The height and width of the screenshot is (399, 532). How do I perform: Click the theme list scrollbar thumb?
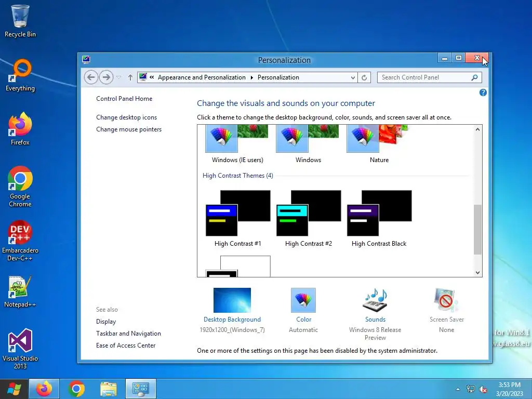pyautogui.click(x=477, y=229)
